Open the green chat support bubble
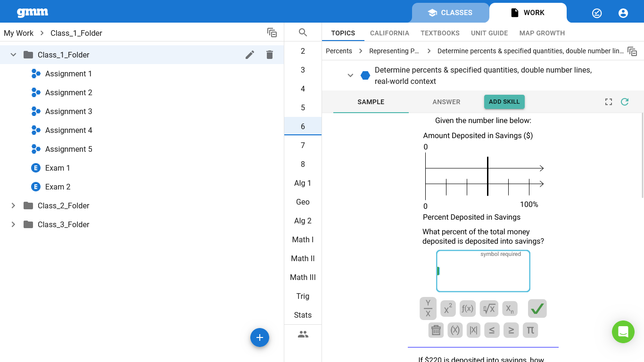The height and width of the screenshot is (362, 644). click(x=623, y=332)
